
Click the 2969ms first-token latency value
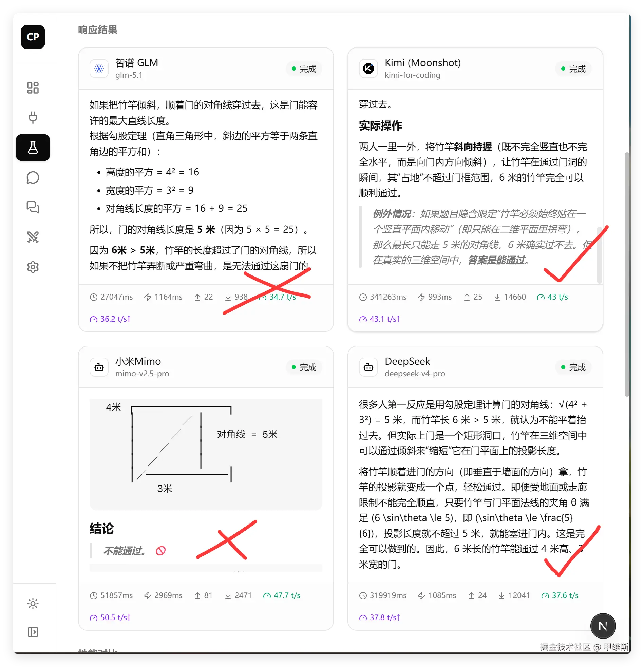coord(168,595)
